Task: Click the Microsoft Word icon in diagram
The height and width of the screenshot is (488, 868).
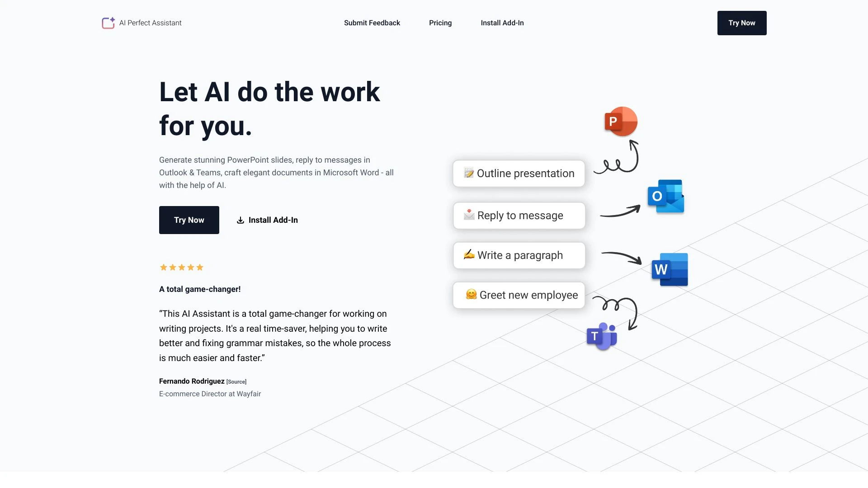Action: tap(670, 269)
